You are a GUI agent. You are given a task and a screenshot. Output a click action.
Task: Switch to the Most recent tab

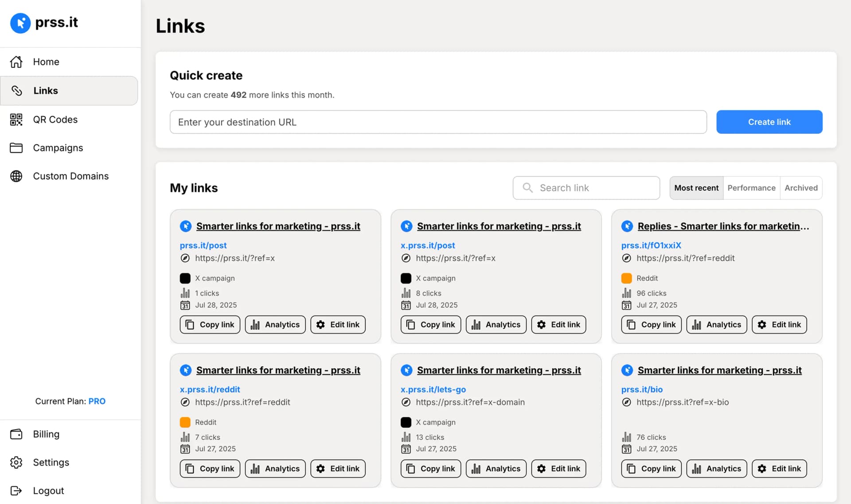point(696,188)
